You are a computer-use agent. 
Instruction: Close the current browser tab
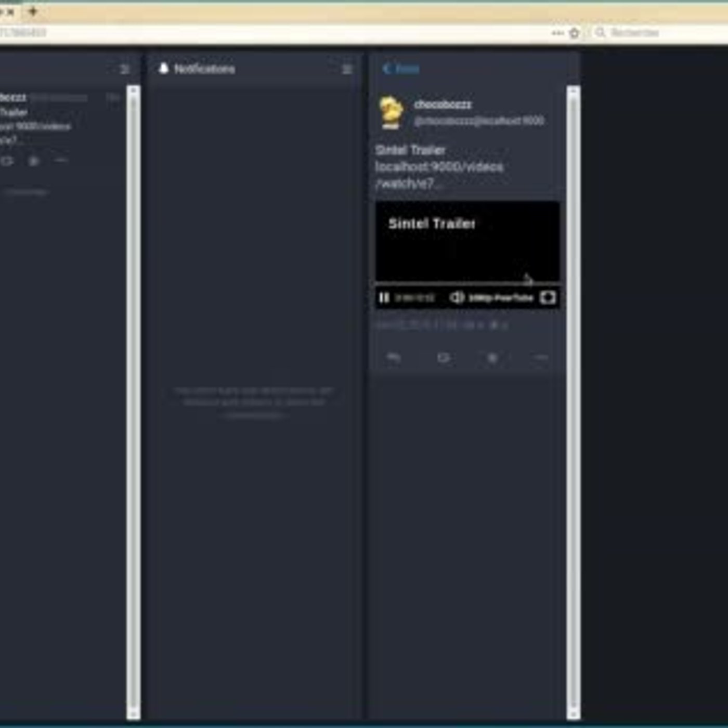pos(10,11)
